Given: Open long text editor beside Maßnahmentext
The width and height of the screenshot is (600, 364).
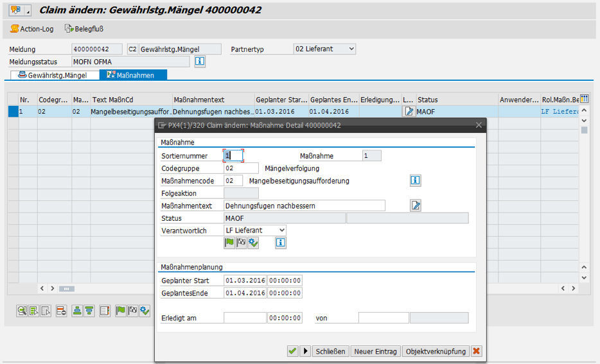Looking at the screenshot, I should [x=416, y=205].
